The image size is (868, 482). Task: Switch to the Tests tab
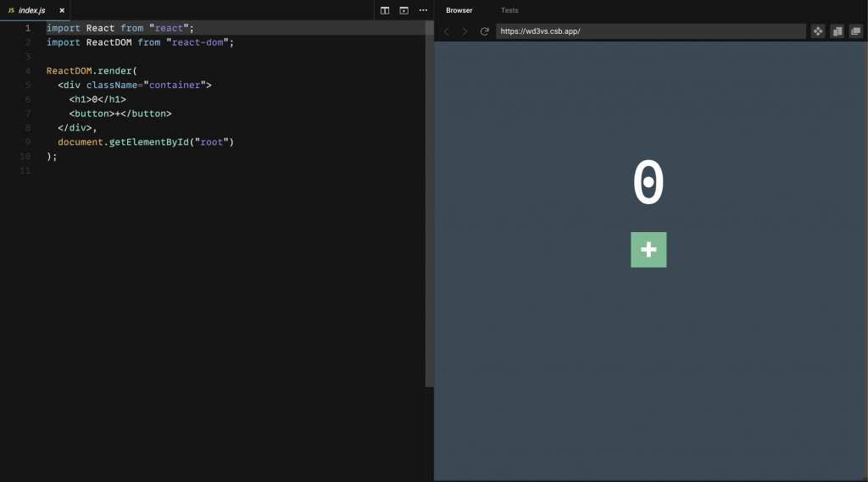tap(509, 10)
